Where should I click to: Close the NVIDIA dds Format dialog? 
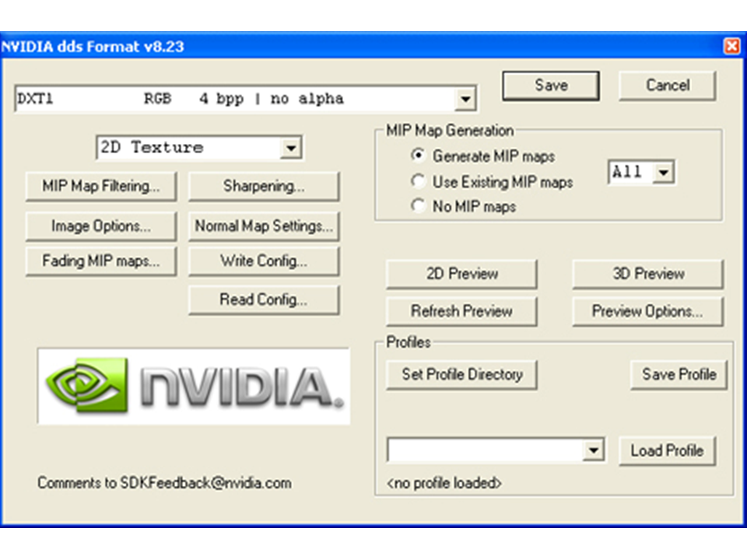(x=731, y=46)
